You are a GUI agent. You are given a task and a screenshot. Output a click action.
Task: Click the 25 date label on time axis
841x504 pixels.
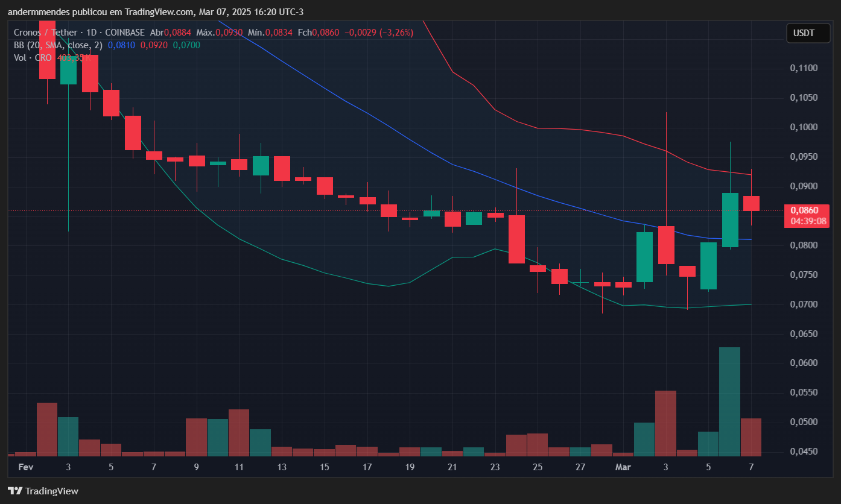pyautogui.click(x=538, y=467)
